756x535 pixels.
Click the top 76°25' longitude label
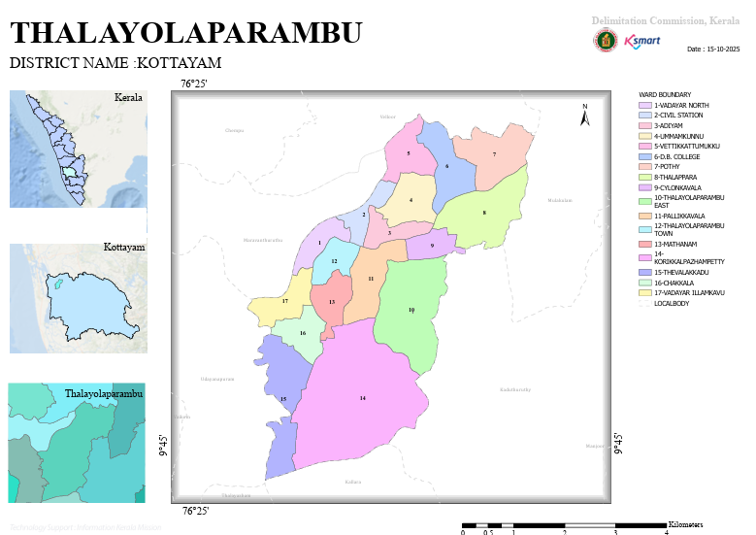pos(194,84)
